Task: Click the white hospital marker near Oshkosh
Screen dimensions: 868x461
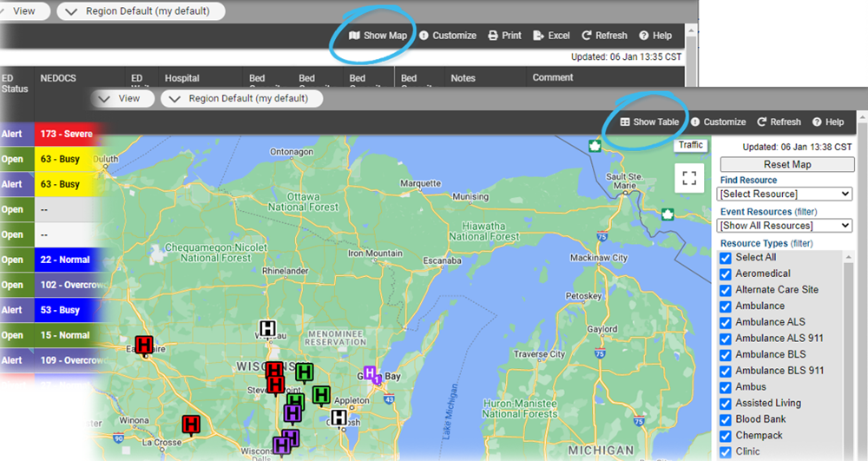Action: click(339, 418)
